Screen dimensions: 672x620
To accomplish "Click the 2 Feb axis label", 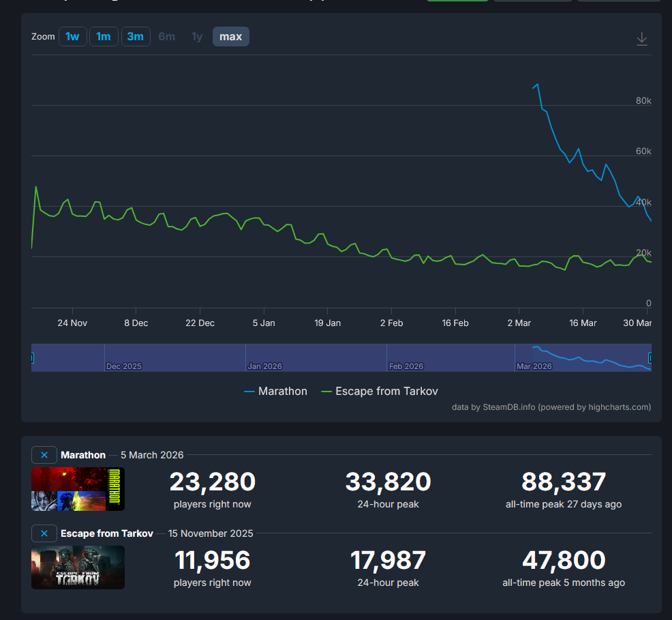I will 392,323.
